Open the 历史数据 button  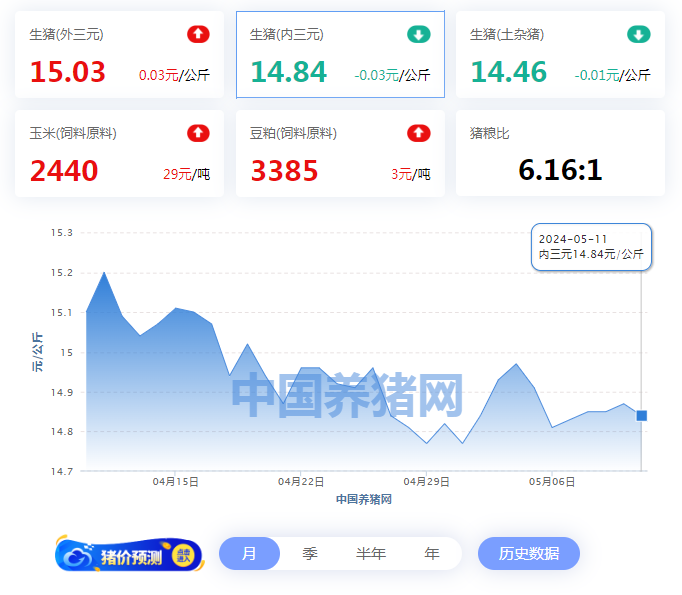click(x=529, y=553)
